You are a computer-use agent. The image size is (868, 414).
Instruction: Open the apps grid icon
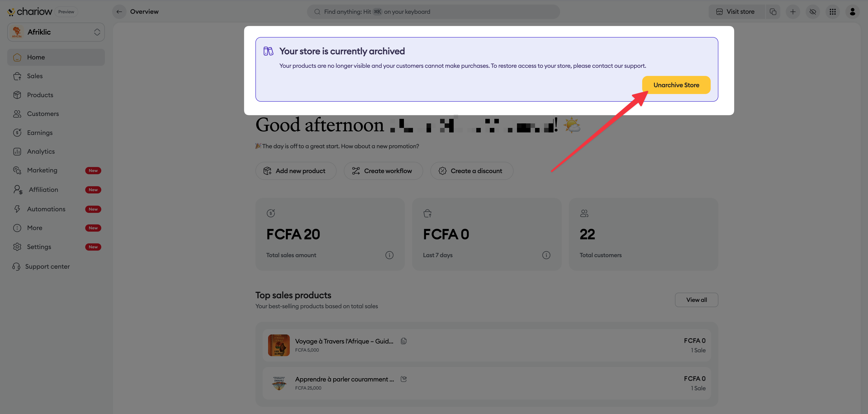coord(832,12)
